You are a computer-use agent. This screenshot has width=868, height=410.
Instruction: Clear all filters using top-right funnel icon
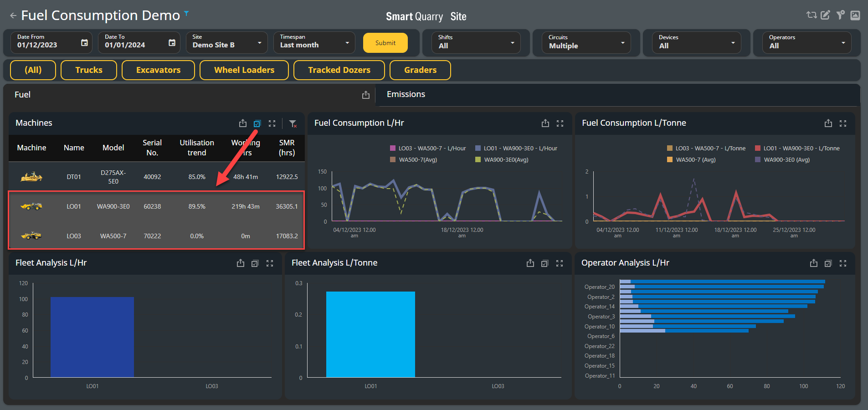[x=841, y=15]
